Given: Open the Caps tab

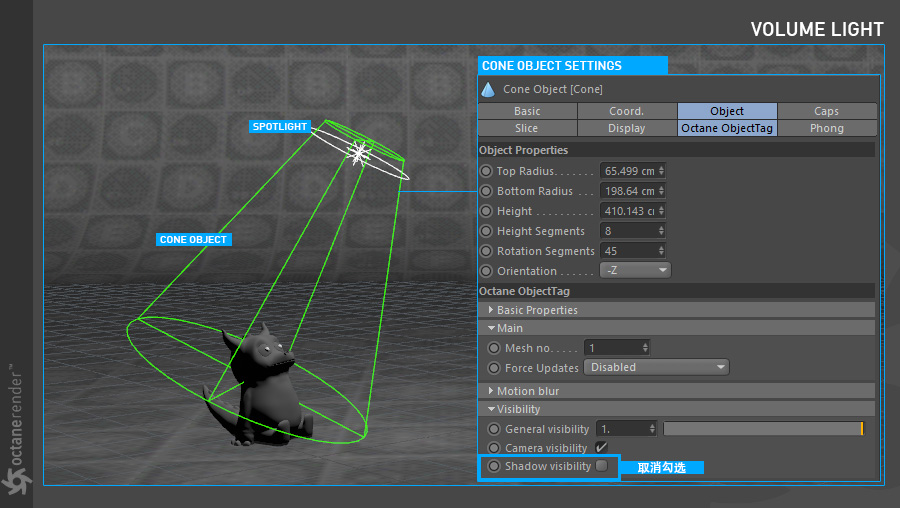Looking at the screenshot, I should pyautogui.click(x=826, y=111).
